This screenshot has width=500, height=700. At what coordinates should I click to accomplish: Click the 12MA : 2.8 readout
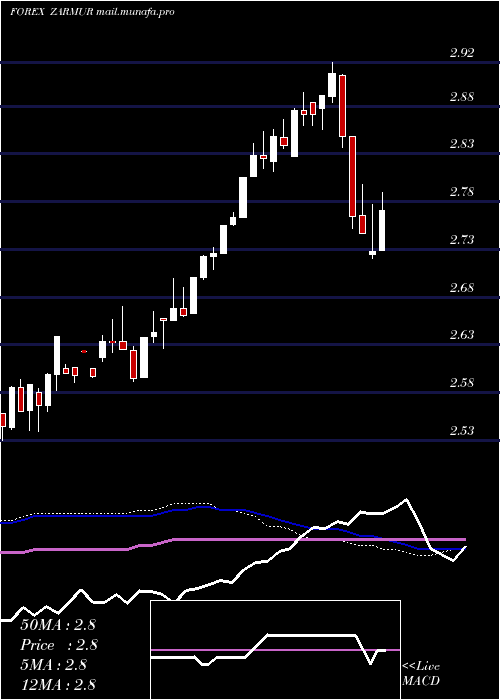58,684
